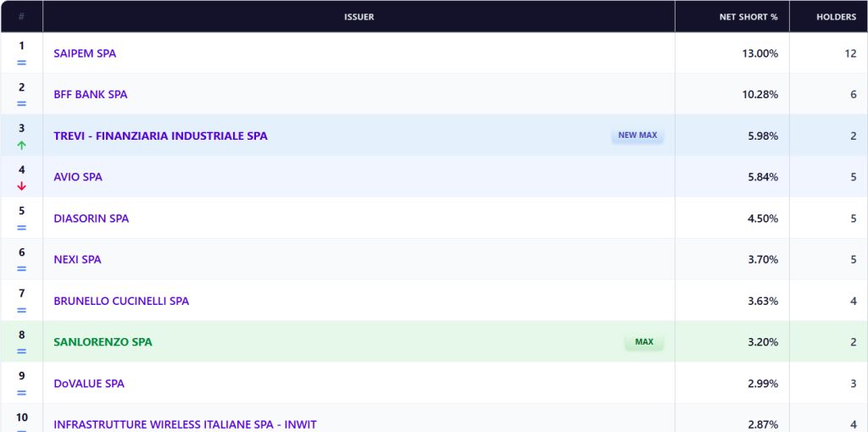The width and height of the screenshot is (868, 432).
Task: Select the 4.50% net short value
Action: tap(763, 219)
